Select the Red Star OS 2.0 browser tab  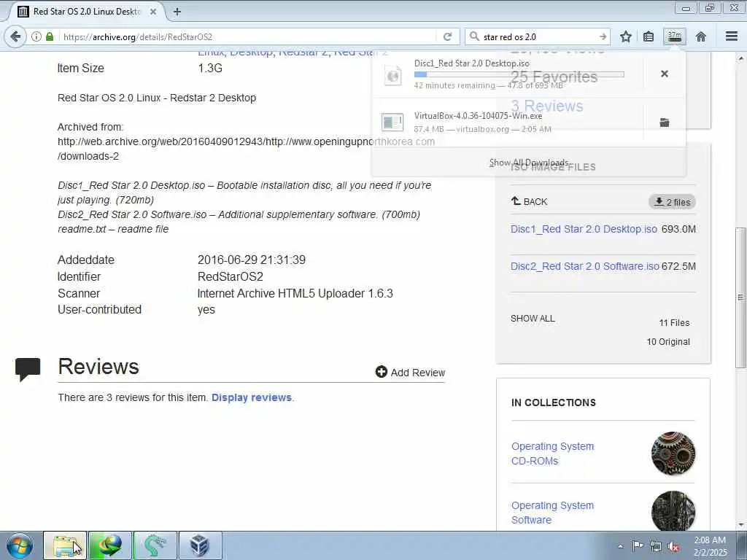tap(86, 12)
